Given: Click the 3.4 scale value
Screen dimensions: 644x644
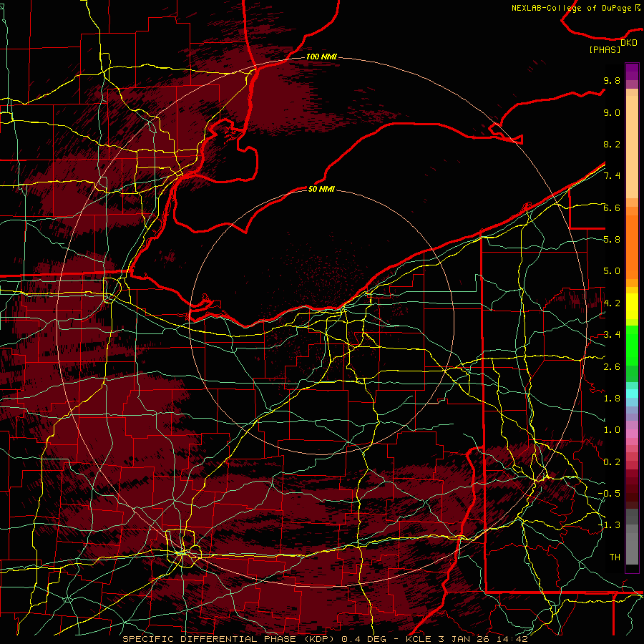Looking at the screenshot, I should (612, 335).
